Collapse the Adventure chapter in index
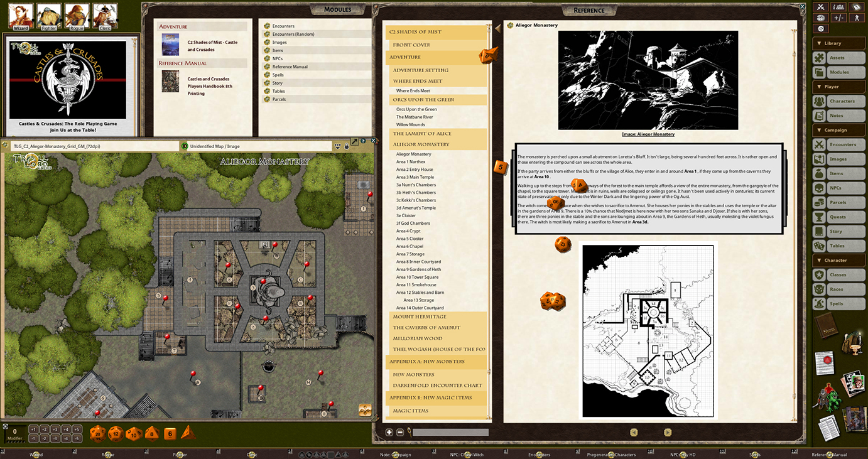The image size is (868, 459). click(436, 57)
